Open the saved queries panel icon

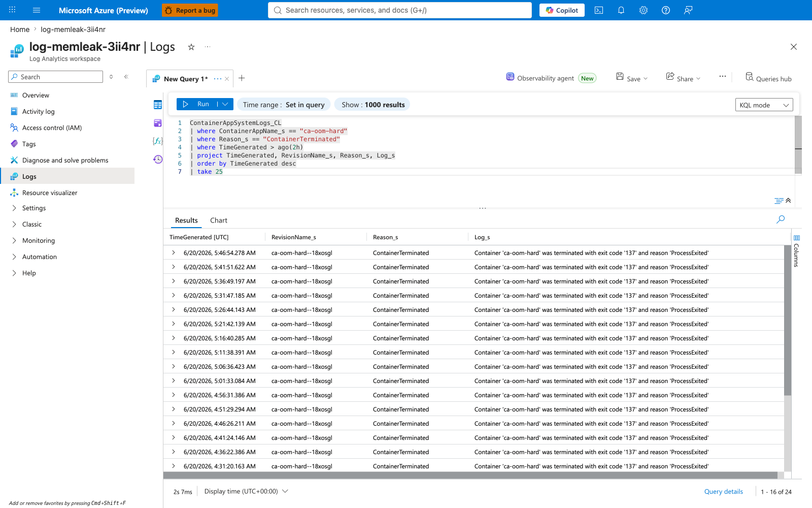pos(158,123)
